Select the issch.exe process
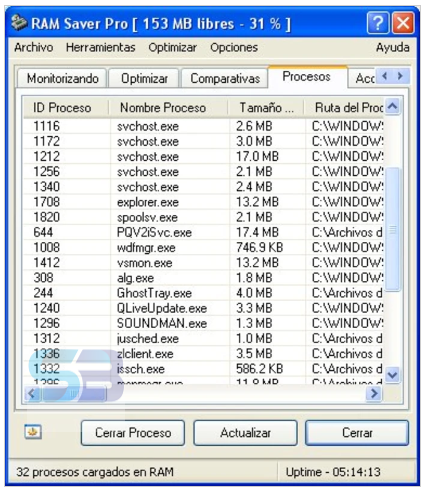Viewport: 424px width, 493px height. click(x=203, y=369)
